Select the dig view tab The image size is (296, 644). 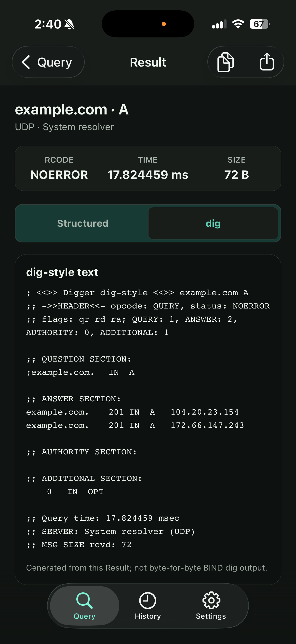pyautogui.click(x=213, y=223)
